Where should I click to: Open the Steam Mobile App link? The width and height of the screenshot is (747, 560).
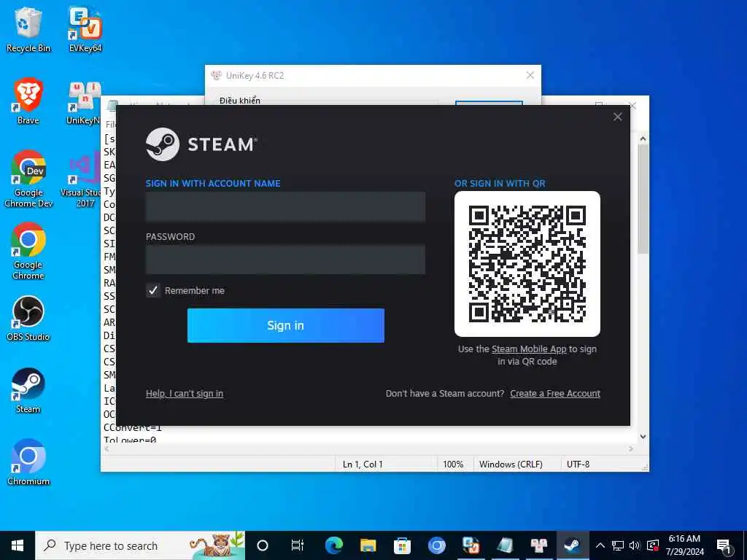tap(529, 349)
